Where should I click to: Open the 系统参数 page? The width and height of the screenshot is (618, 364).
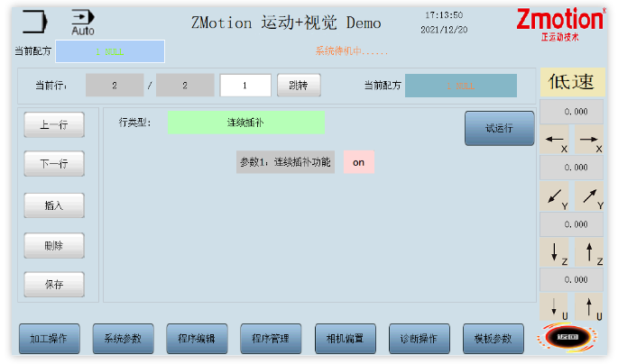click(123, 339)
